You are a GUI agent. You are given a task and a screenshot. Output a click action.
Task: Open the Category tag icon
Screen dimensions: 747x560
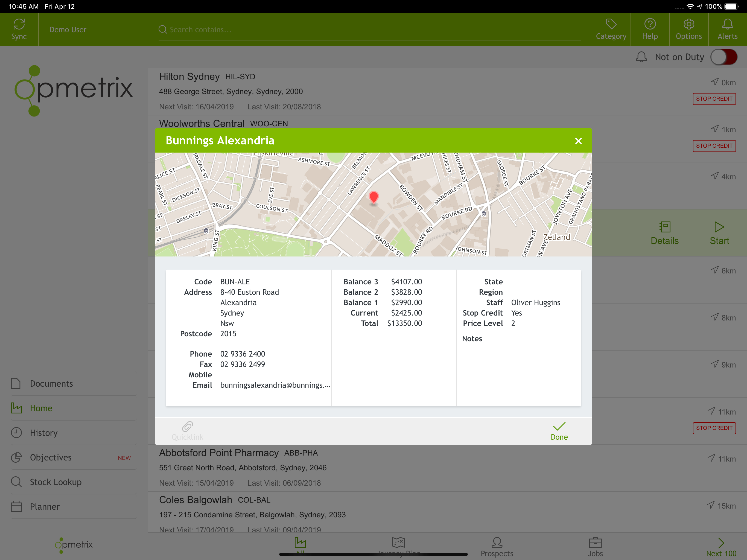tap(611, 24)
